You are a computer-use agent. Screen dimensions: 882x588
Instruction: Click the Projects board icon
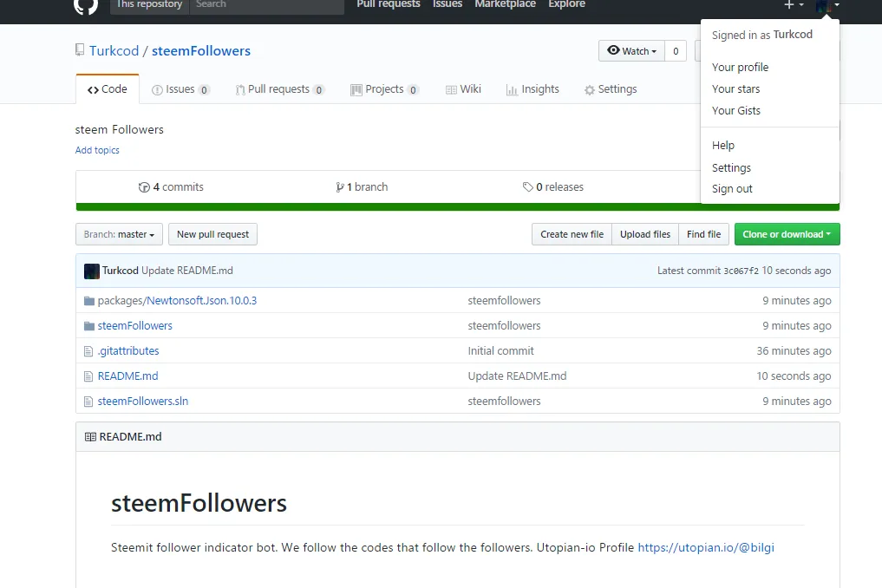356,90
